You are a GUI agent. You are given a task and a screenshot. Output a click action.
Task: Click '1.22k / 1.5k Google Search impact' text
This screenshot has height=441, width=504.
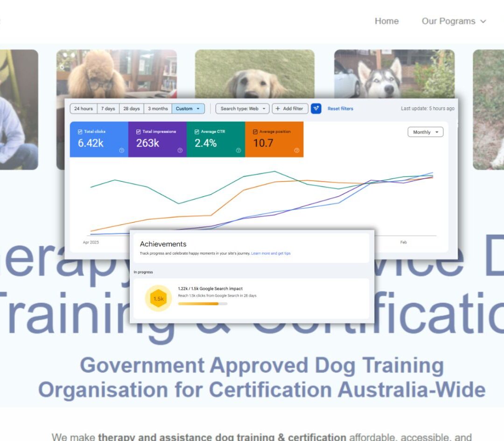point(210,289)
